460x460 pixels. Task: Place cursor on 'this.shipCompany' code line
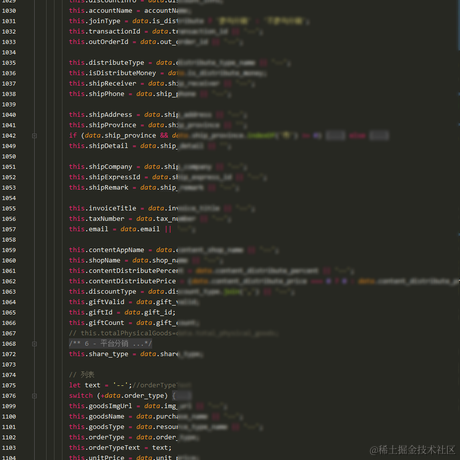(x=158, y=167)
